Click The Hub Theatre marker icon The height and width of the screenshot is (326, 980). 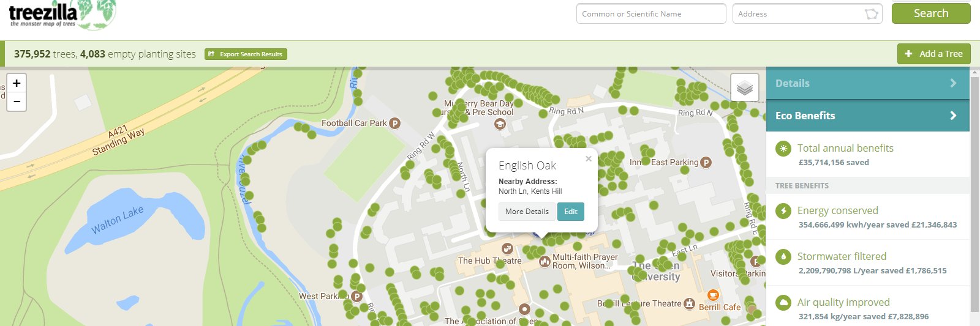pyautogui.click(x=507, y=248)
